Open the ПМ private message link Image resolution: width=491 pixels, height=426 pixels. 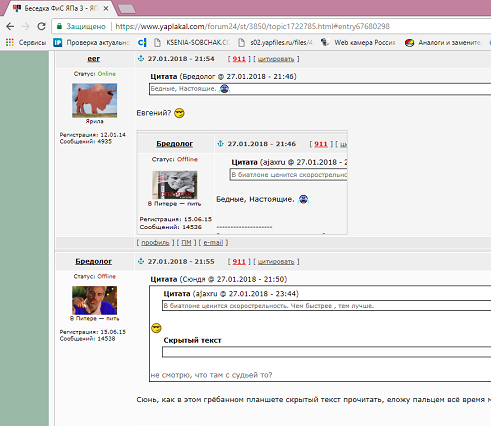click(186, 243)
